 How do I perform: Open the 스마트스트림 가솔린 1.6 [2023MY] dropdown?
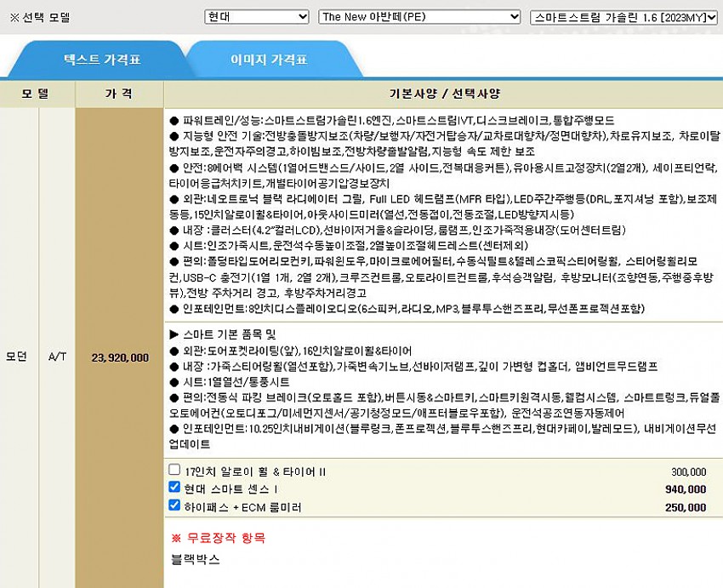pos(623,17)
